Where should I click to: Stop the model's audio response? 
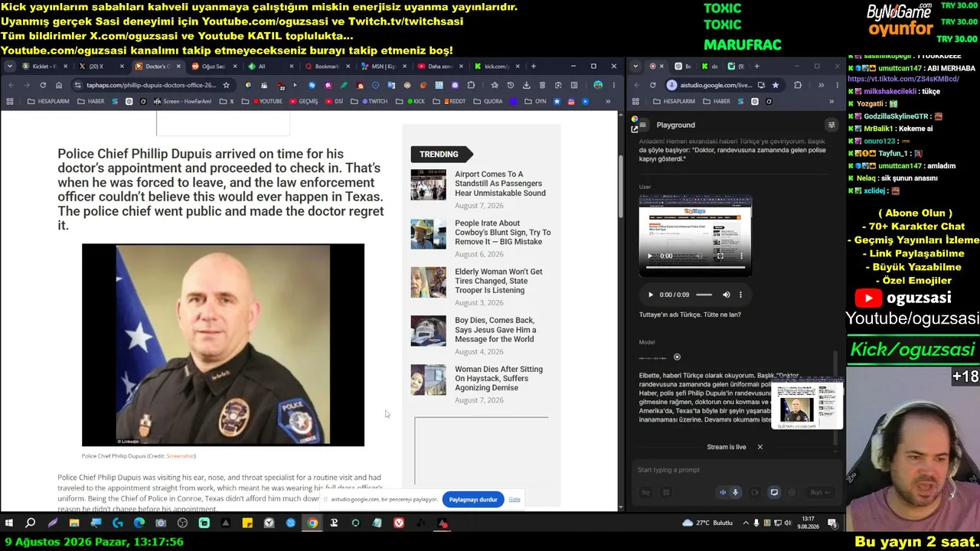pyautogui.click(x=677, y=357)
